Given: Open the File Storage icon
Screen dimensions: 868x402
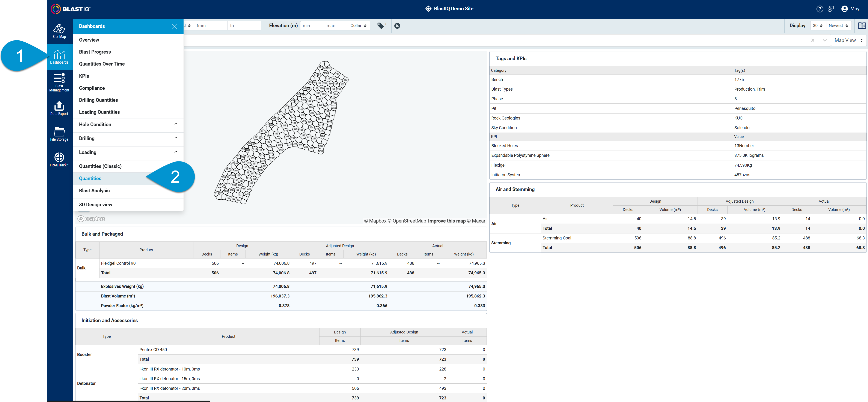Looking at the screenshot, I should click(x=59, y=134).
